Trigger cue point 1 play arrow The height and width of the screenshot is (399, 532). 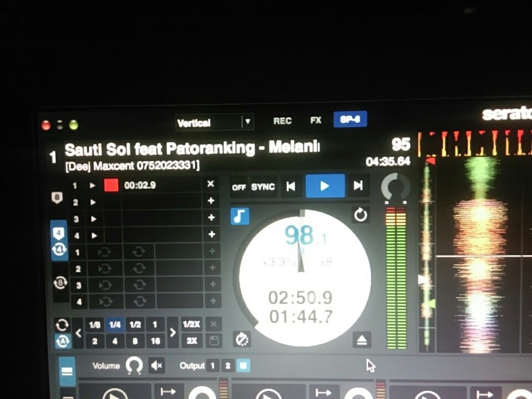pyautogui.click(x=93, y=186)
